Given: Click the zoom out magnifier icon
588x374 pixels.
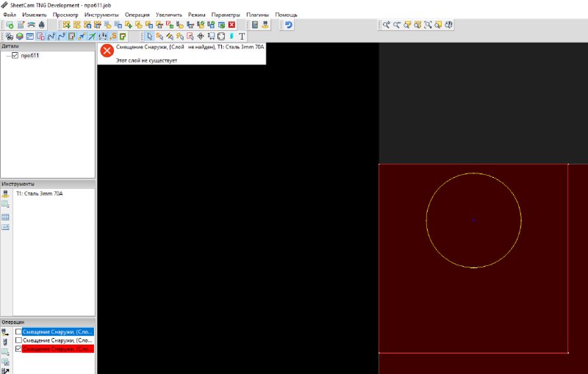Looking at the screenshot, I should click(x=397, y=25).
